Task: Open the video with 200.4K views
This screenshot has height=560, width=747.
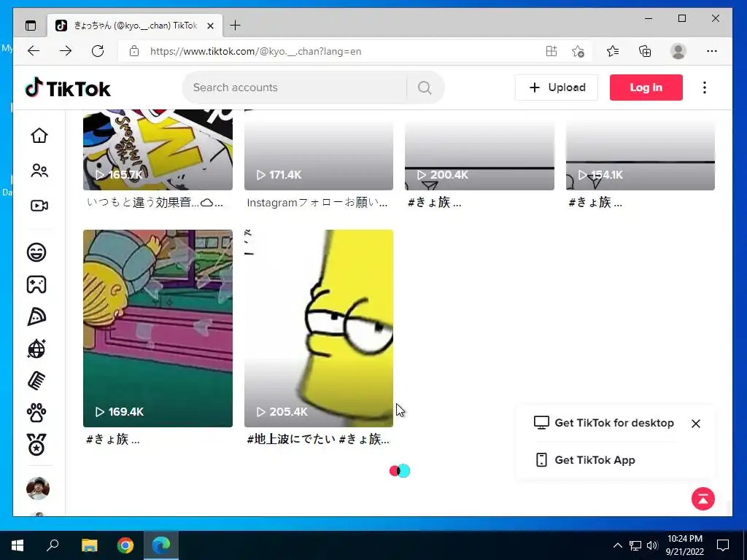Action: [x=479, y=149]
